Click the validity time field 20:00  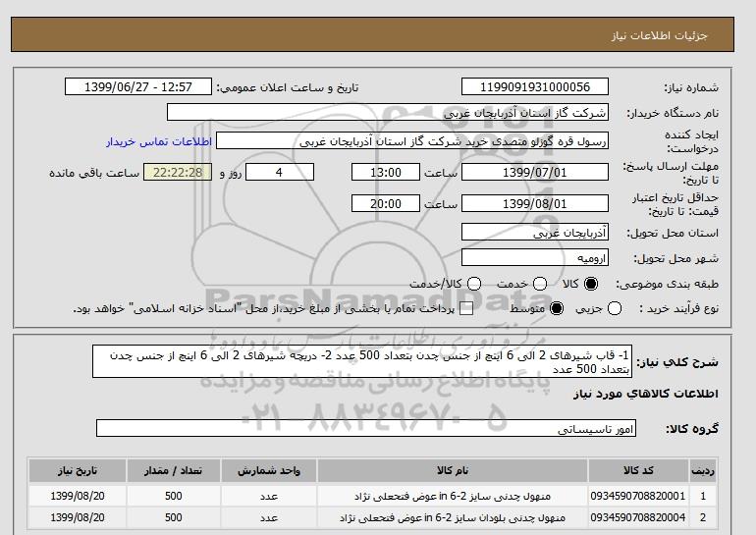tap(386, 203)
